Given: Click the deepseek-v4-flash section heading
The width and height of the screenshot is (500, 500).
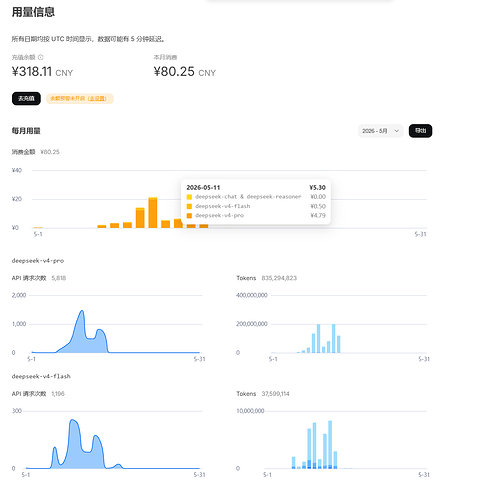Looking at the screenshot, I should click(41, 376).
